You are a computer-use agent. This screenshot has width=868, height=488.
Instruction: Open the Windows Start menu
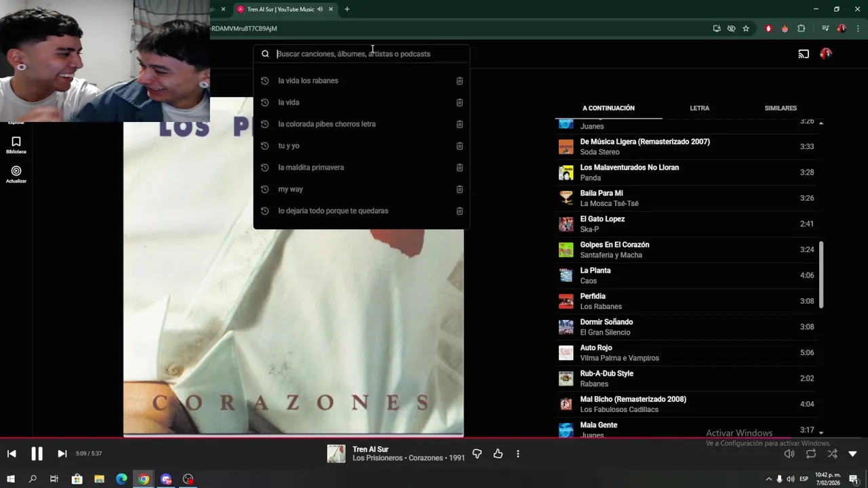11,479
